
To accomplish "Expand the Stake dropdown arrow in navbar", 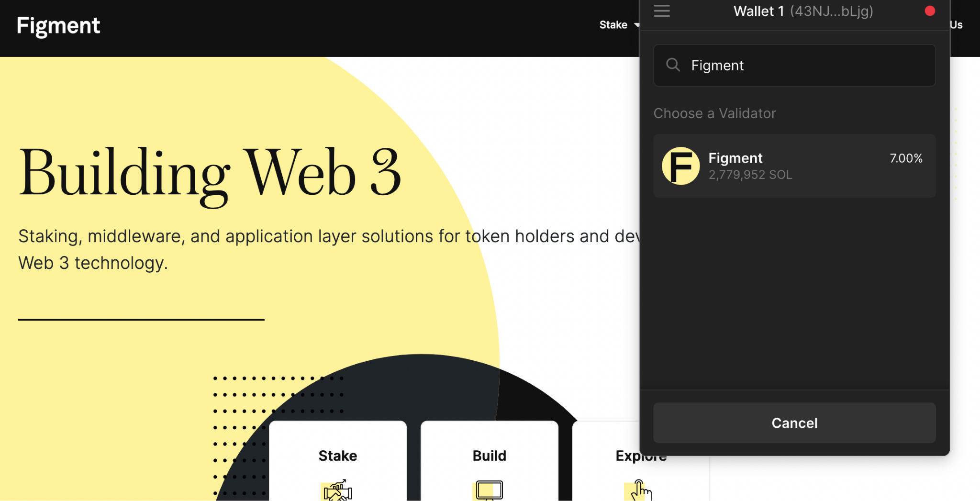I will tap(636, 25).
